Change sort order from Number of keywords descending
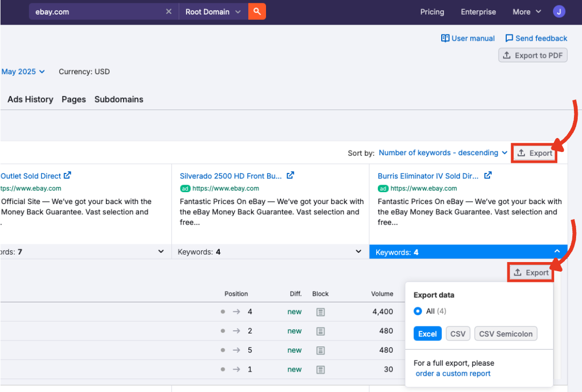The width and height of the screenshot is (582, 392). (443, 153)
